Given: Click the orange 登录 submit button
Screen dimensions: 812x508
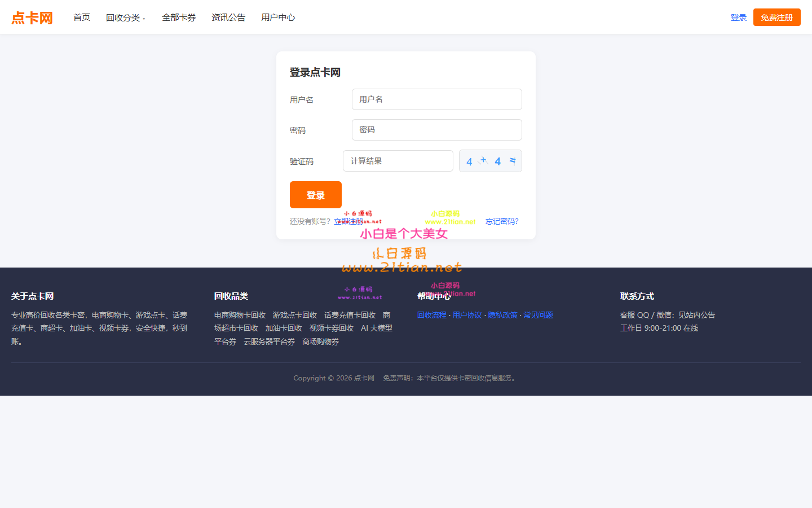Looking at the screenshot, I should click(316, 195).
